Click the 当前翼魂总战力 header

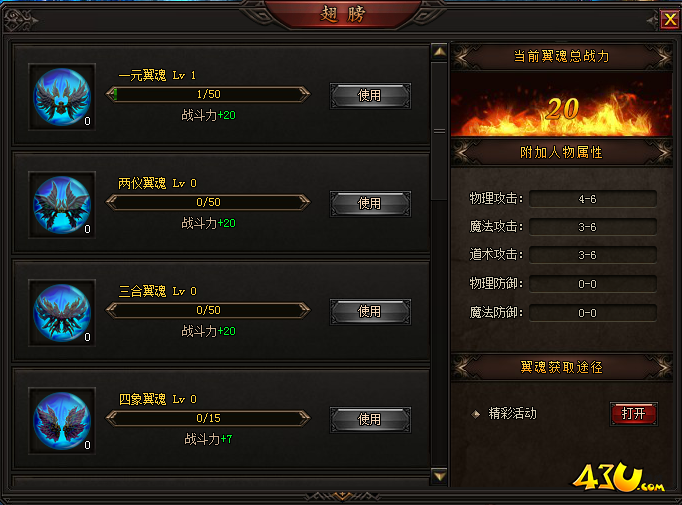point(562,57)
